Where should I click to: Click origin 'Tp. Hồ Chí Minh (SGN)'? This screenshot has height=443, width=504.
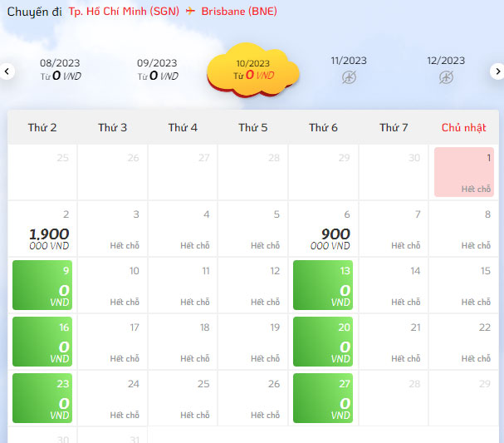(x=124, y=12)
